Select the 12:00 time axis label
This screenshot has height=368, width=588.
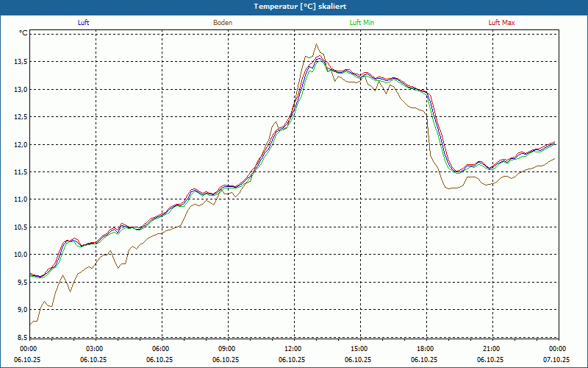(x=293, y=349)
